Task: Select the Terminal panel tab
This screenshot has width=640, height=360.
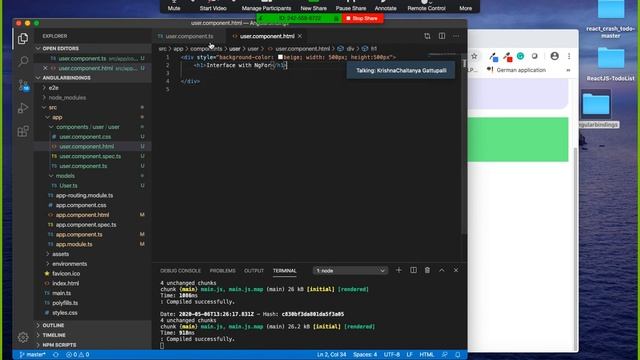Action: click(284, 271)
